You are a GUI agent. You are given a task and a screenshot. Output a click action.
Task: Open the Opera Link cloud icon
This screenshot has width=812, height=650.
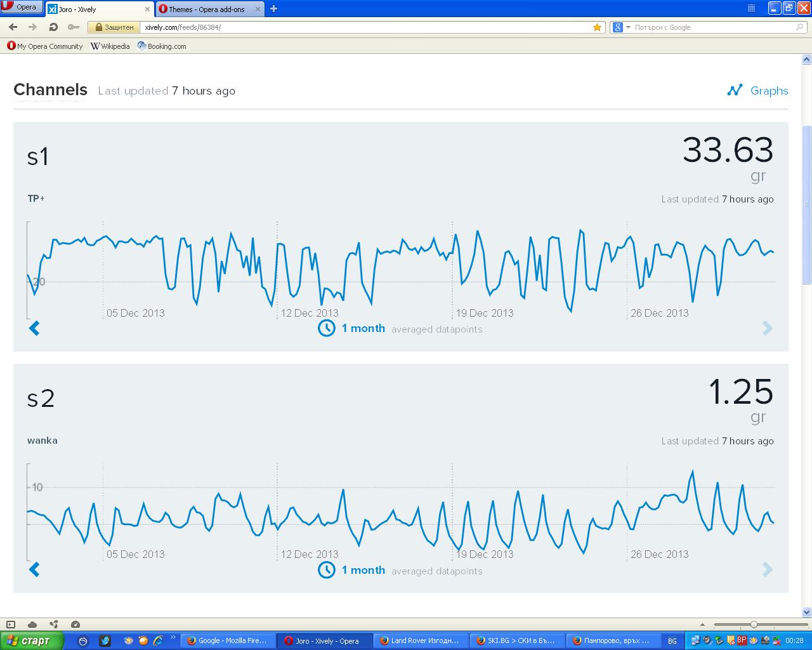coord(32,625)
